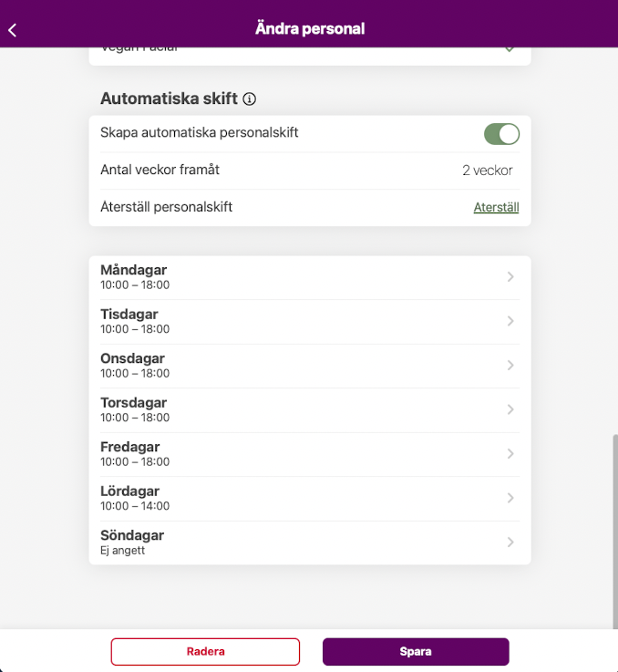The height and width of the screenshot is (672, 618).
Task: Click the Återställ personalskift row label
Action: point(167,207)
